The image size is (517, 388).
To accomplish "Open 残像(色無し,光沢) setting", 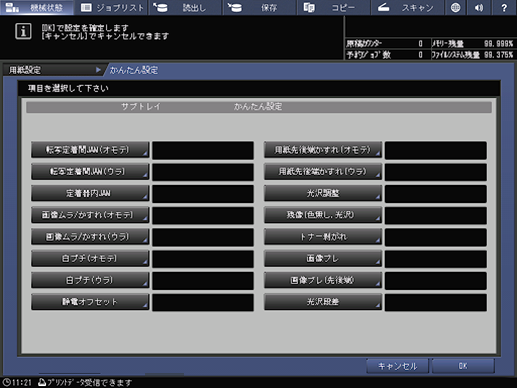I will point(323,215).
